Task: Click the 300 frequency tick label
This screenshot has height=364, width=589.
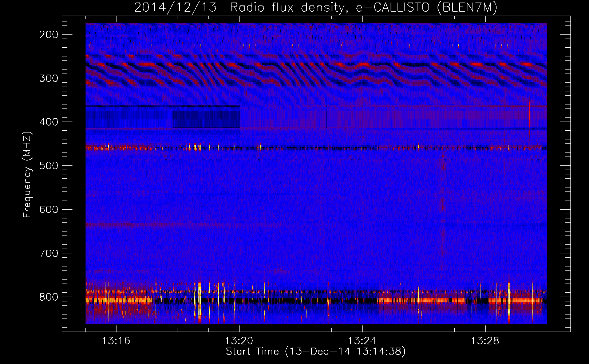Action: click(x=49, y=78)
